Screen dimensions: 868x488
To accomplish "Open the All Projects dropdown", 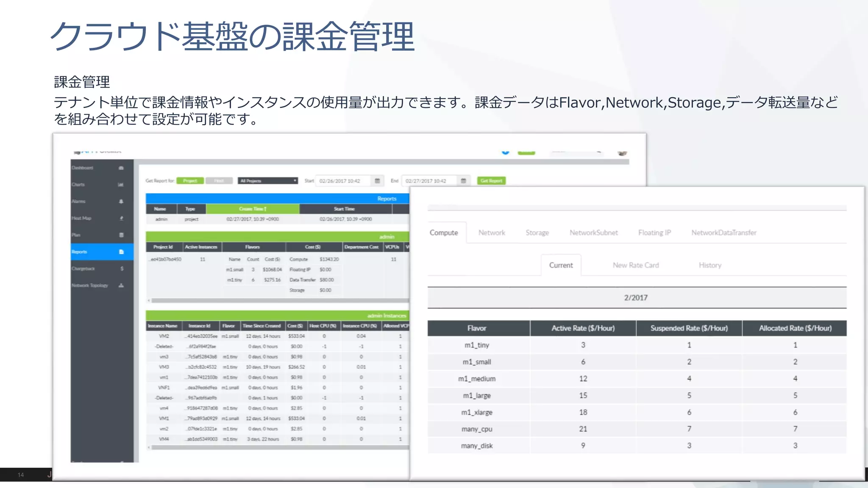I will [268, 181].
